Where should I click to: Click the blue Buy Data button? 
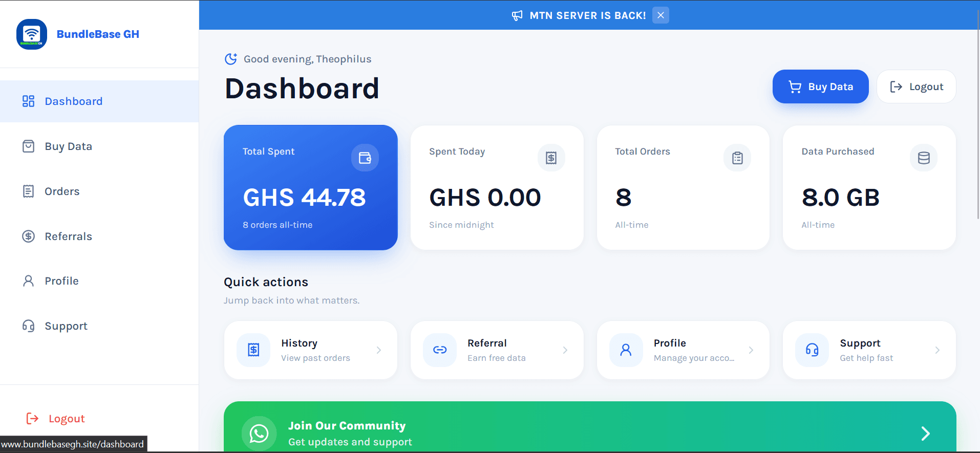coord(820,87)
